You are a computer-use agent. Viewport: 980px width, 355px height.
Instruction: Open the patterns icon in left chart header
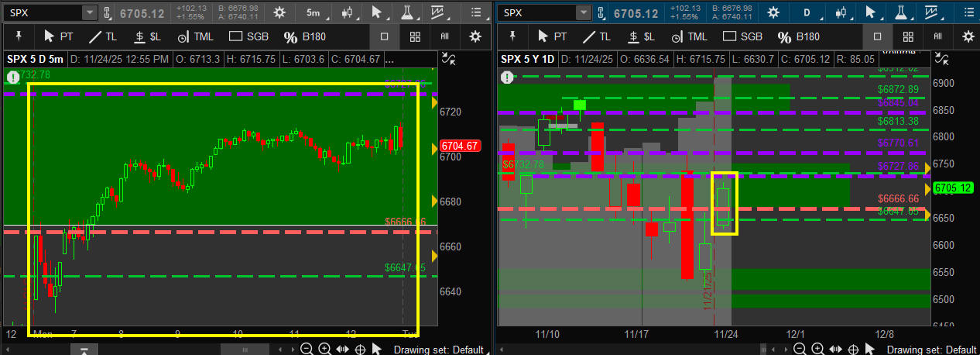click(439, 12)
